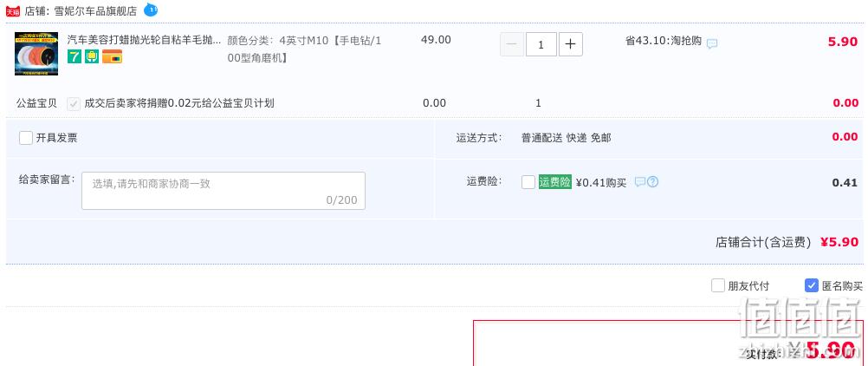Click the Tmall logo icon beside store name

click(13, 10)
